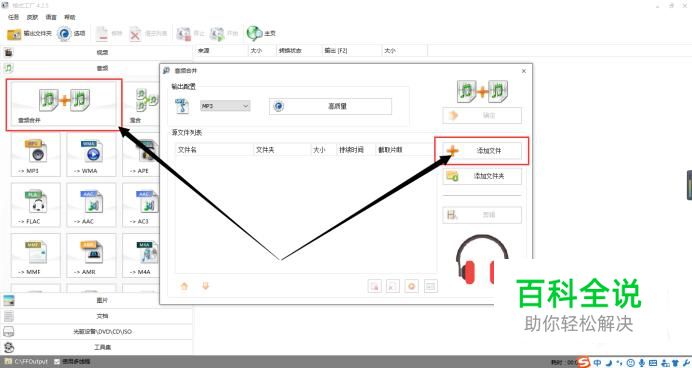Click the 来源 column header in main list

click(221, 51)
